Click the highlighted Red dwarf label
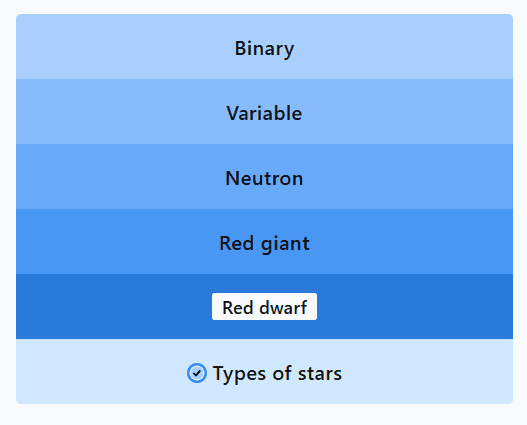The width and height of the screenshot is (527, 425). (264, 307)
